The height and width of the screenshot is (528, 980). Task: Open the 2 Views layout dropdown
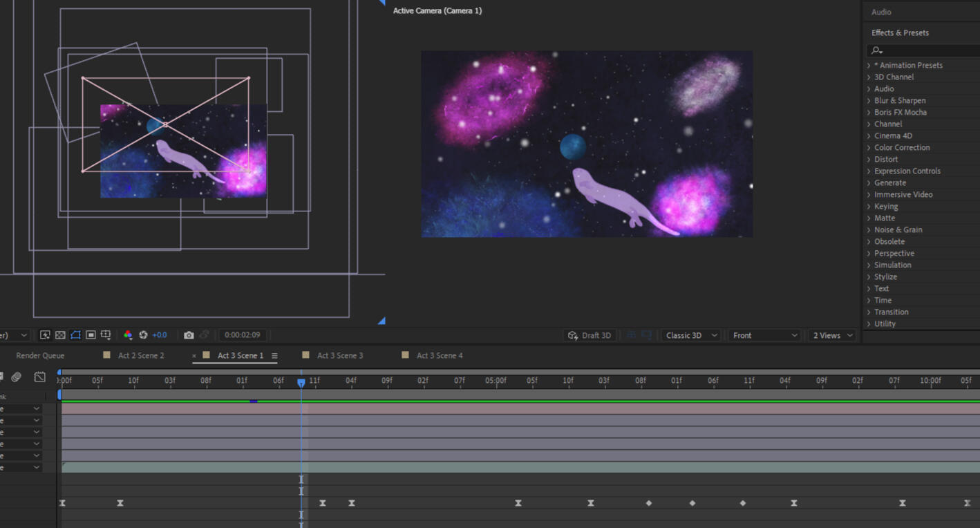(832, 335)
